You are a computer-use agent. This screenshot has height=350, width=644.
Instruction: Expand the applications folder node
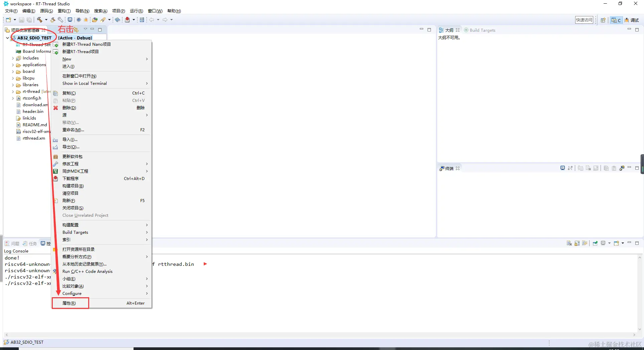13,65
